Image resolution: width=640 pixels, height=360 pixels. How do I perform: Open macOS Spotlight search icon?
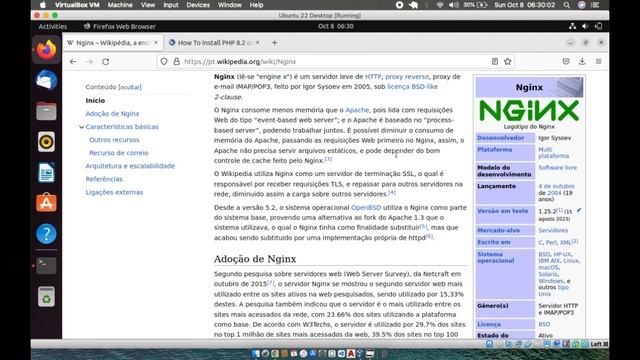pos(567,5)
